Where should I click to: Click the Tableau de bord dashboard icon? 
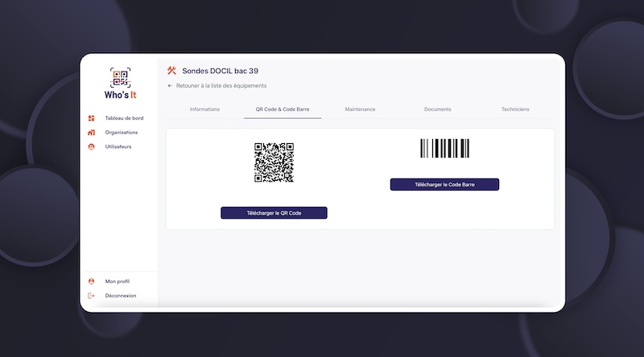click(91, 118)
